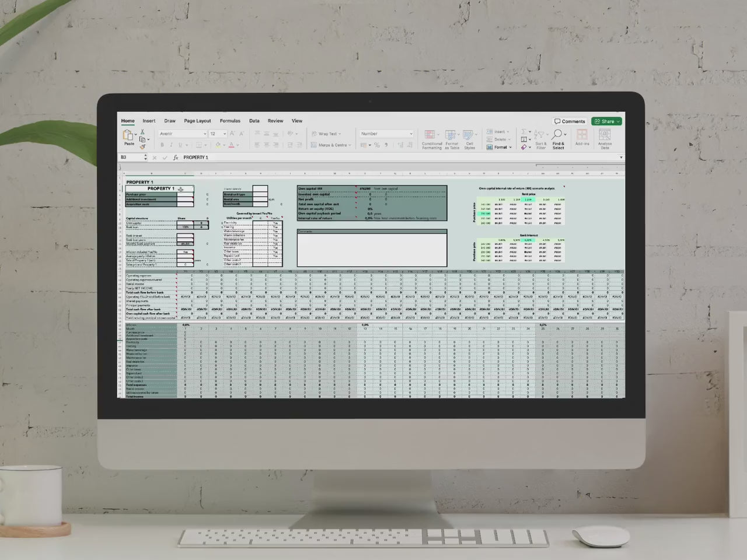Expand the Merge & Centre dropdown arrow
The width and height of the screenshot is (747, 560).
tap(350, 145)
